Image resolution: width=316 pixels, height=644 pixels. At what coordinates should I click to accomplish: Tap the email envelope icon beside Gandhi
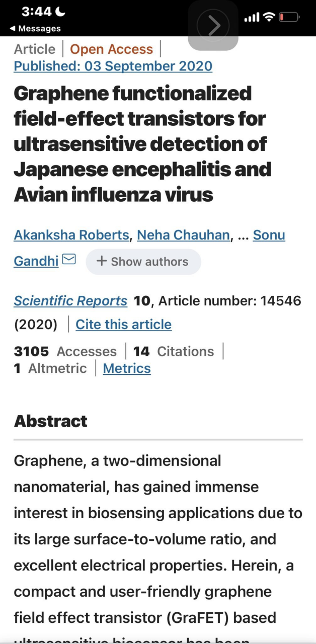(x=69, y=260)
